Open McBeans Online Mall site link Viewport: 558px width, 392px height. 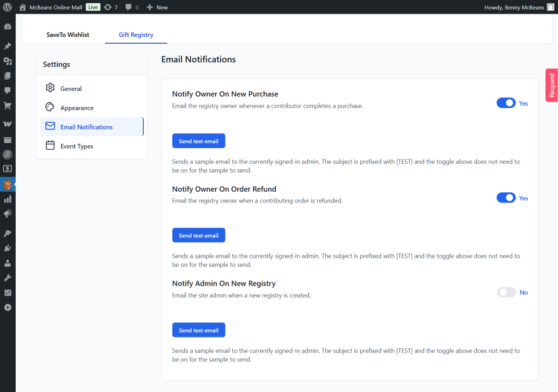(56, 7)
